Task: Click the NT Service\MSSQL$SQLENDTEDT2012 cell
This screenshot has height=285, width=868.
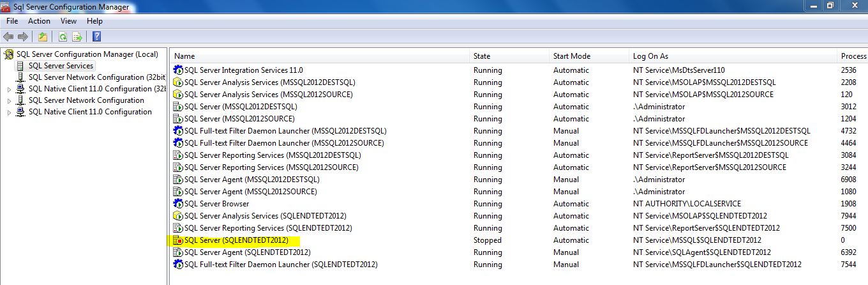Action: click(x=696, y=240)
